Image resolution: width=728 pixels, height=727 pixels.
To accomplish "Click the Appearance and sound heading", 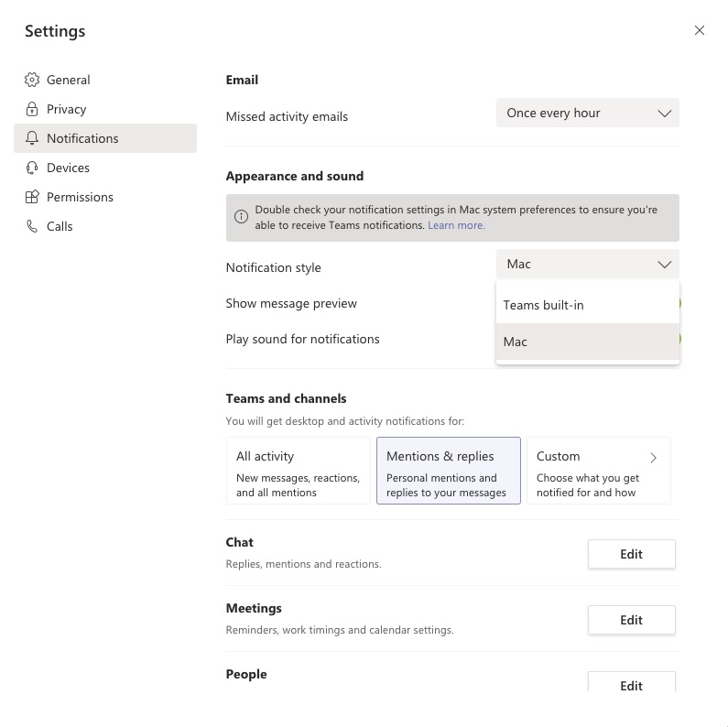I will 295,177.
